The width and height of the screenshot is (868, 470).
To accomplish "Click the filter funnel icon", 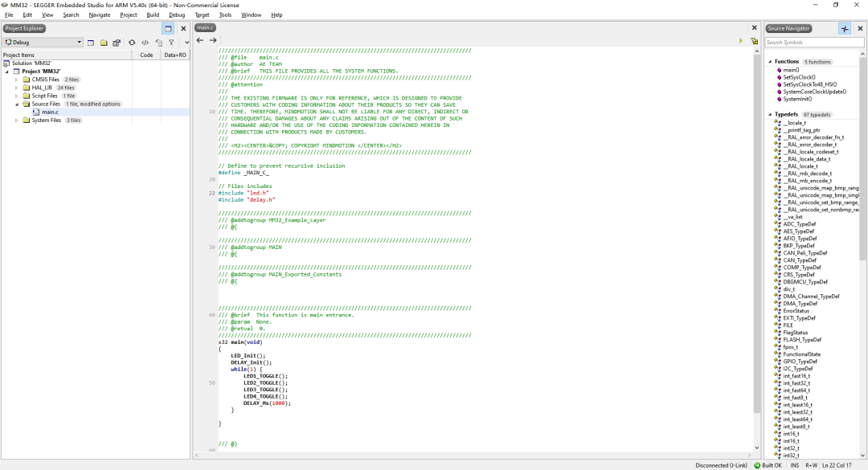I will pyautogui.click(x=172, y=42).
